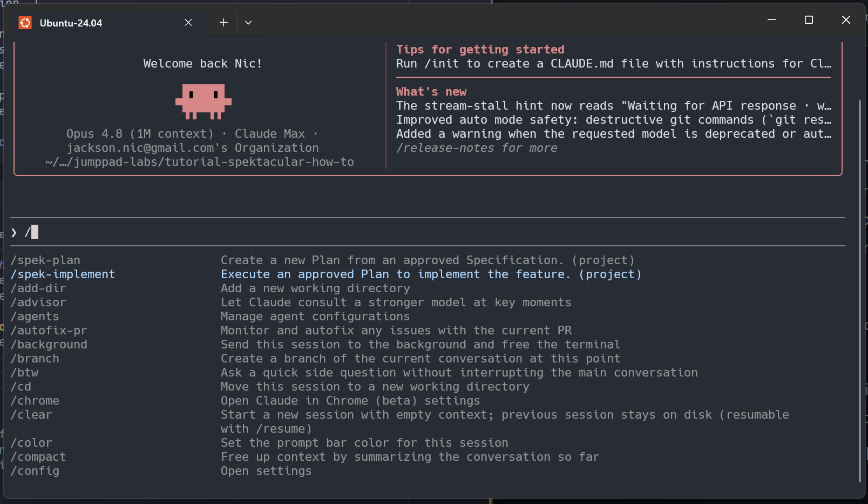Click 'Monitor and autofix any issues' description
The width and height of the screenshot is (868, 504).
396,331
